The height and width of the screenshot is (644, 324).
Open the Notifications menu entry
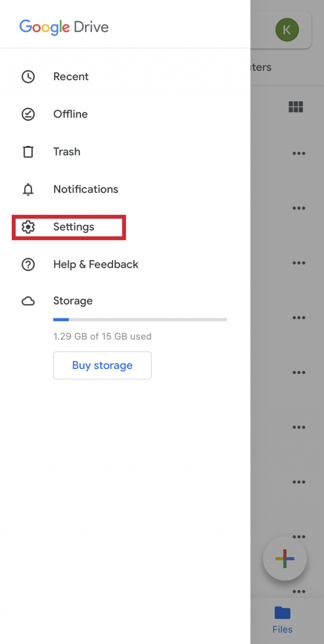click(86, 189)
